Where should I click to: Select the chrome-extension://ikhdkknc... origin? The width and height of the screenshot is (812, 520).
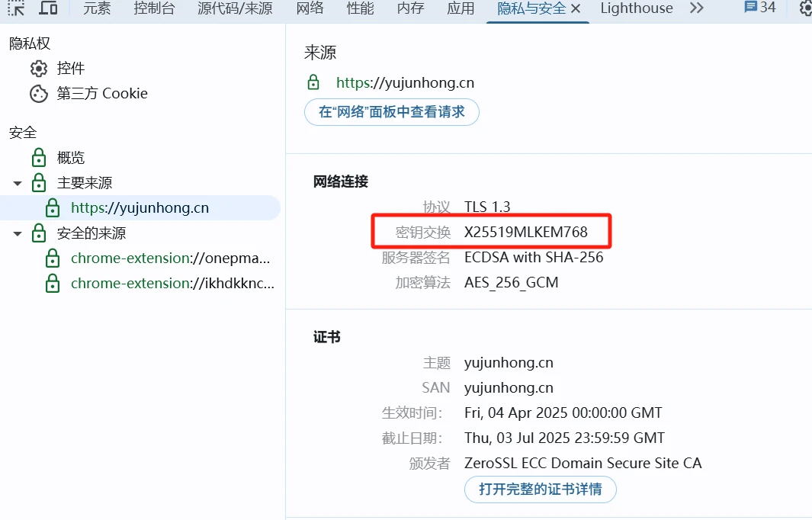click(x=172, y=283)
